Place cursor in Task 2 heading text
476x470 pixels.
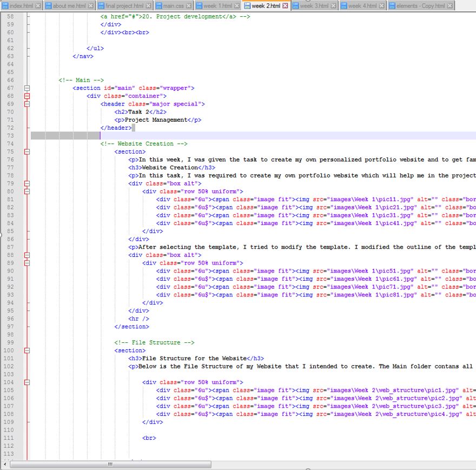point(138,112)
